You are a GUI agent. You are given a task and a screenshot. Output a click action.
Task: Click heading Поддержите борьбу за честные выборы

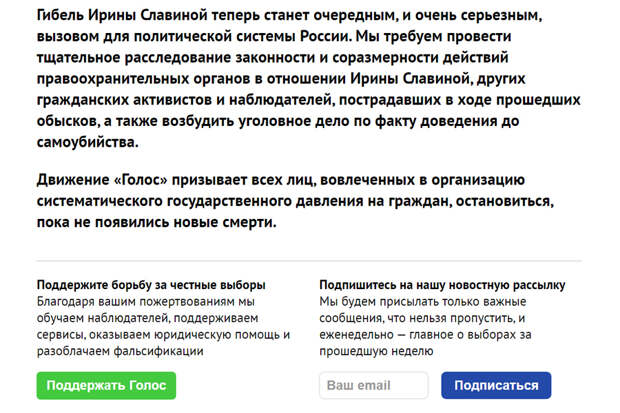pos(151,285)
